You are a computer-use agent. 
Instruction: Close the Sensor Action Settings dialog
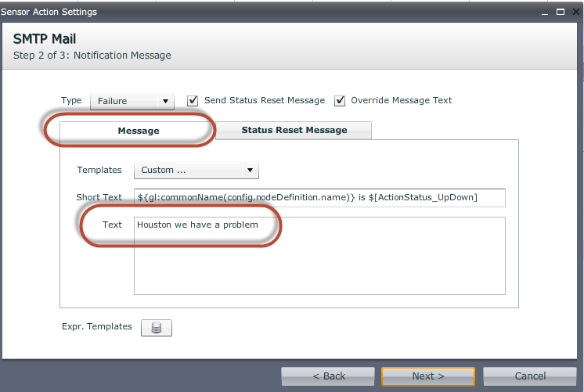point(575,13)
